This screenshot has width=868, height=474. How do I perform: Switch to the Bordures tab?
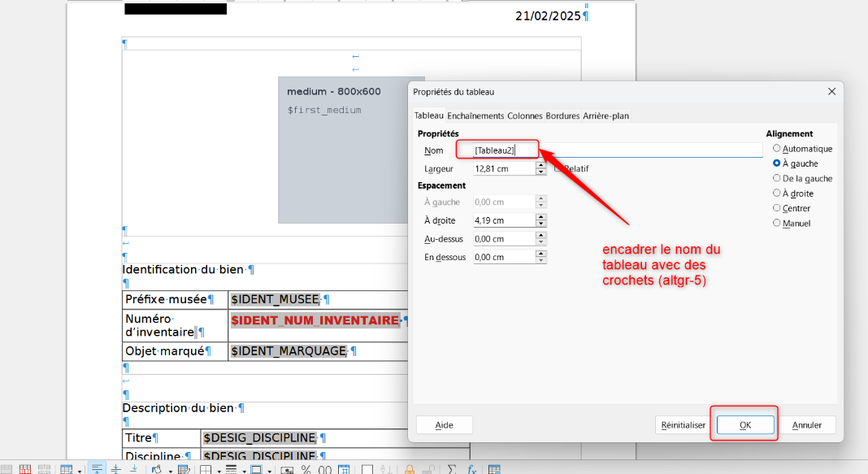(562, 115)
